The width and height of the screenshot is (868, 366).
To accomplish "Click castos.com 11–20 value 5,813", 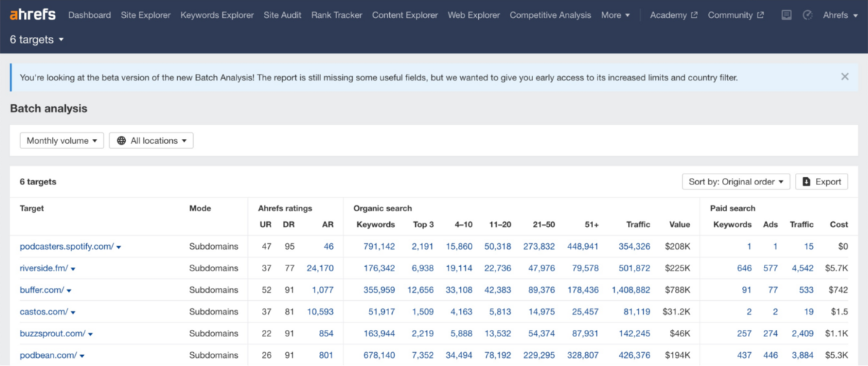I will point(500,312).
